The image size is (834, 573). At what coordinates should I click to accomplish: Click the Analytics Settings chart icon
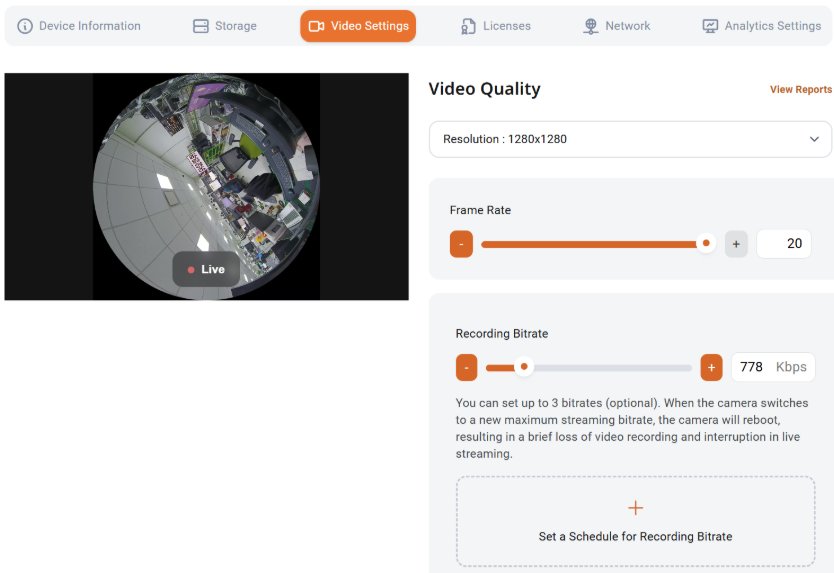710,26
